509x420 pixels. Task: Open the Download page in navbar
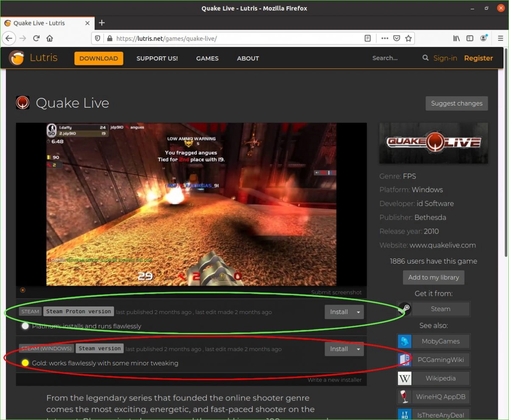(99, 58)
